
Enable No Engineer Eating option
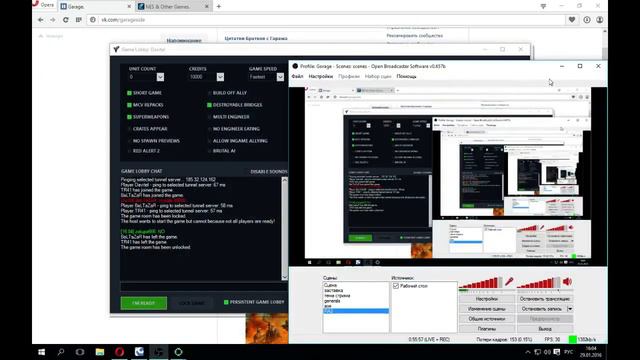click(209, 129)
